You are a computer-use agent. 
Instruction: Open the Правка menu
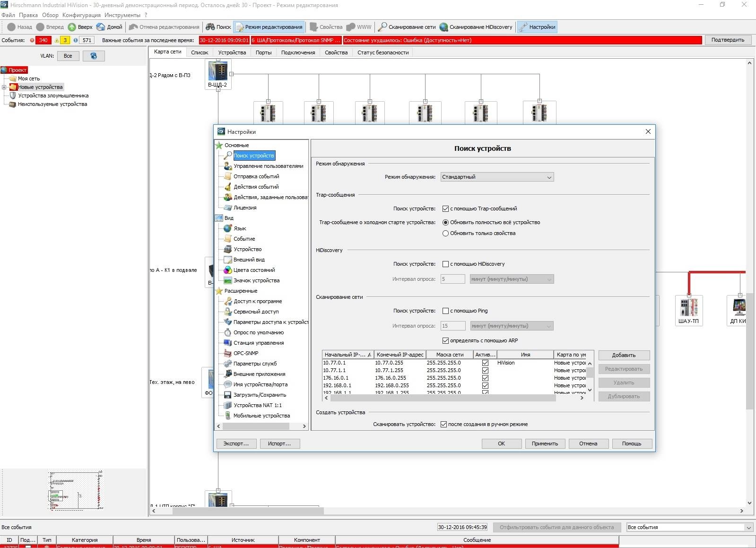pos(28,15)
